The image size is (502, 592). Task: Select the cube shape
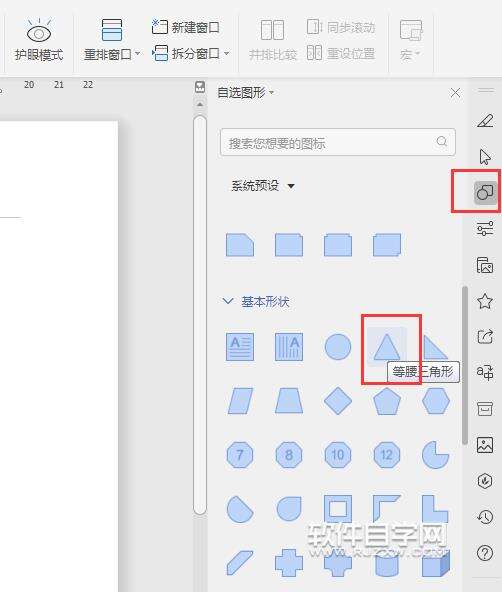[436, 563]
